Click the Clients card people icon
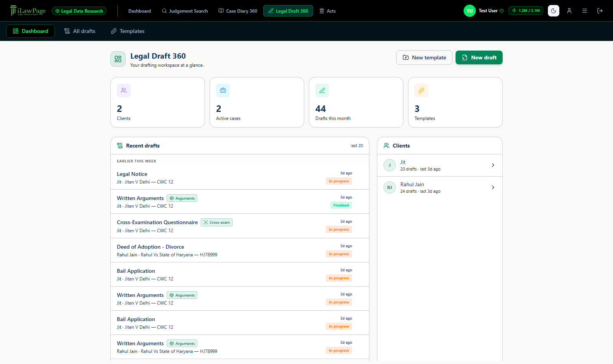The width and height of the screenshot is (613, 364). [124, 90]
